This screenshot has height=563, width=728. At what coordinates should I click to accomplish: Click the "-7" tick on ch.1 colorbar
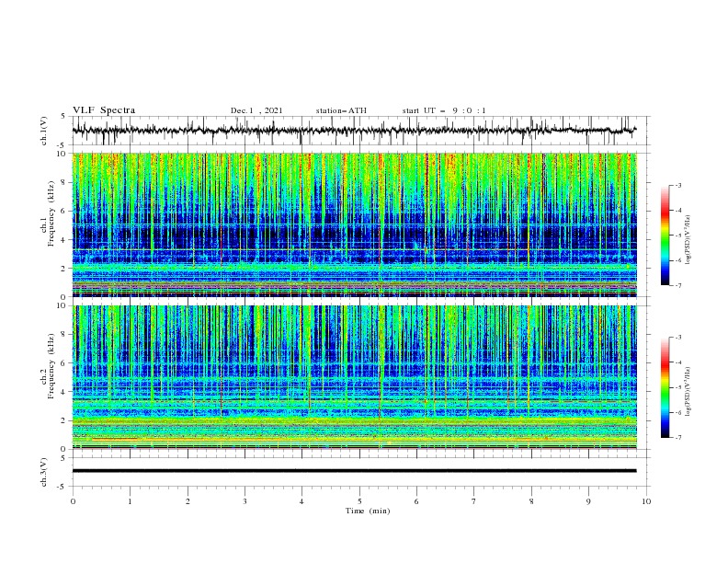click(x=677, y=286)
